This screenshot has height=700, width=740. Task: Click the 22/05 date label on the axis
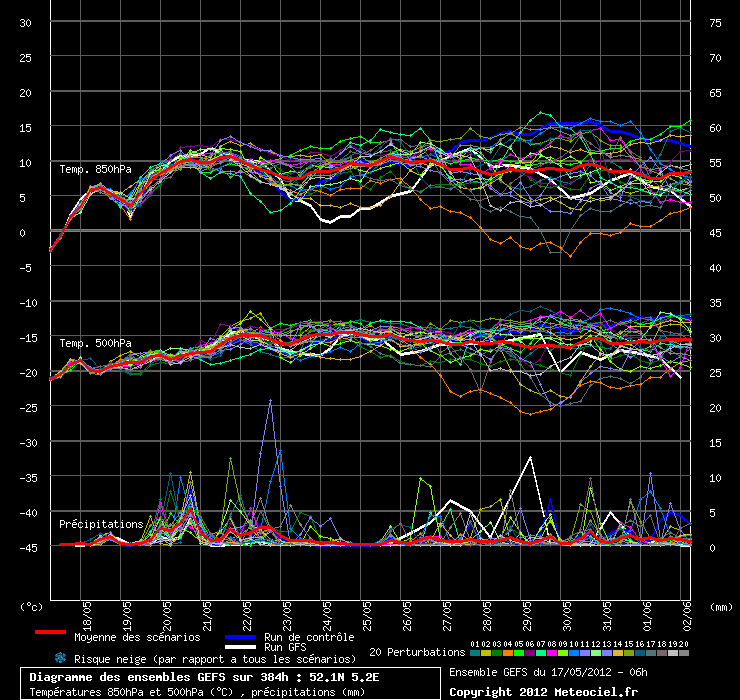tap(247, 616)
